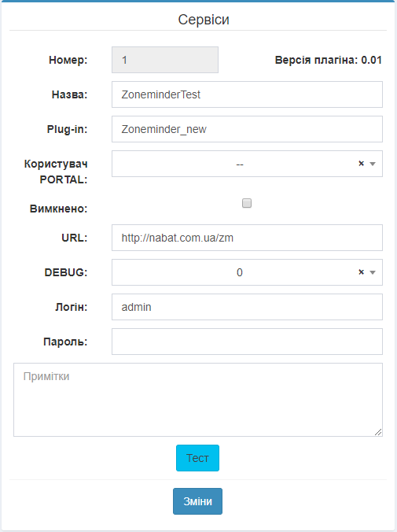Image resolution: width=397 pixels, height=532 pixels.
Task: Clear the Користувач PORTAL selection with ×
Action: 361,164
